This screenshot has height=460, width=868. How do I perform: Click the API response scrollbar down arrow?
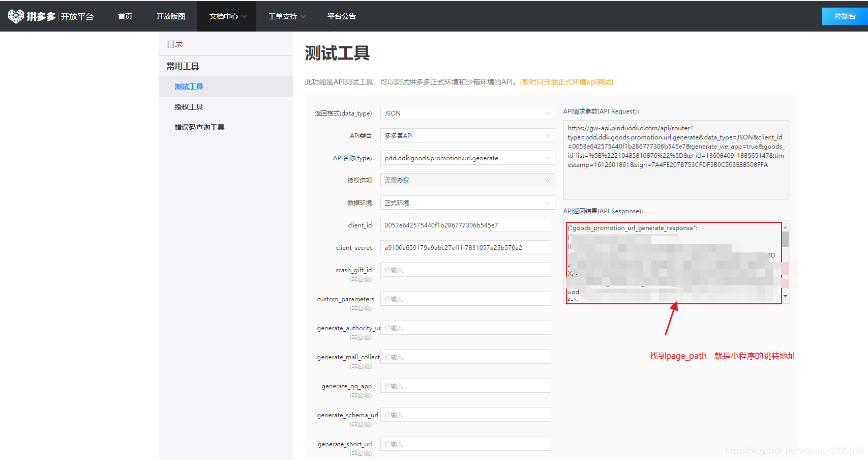(785, 296)
